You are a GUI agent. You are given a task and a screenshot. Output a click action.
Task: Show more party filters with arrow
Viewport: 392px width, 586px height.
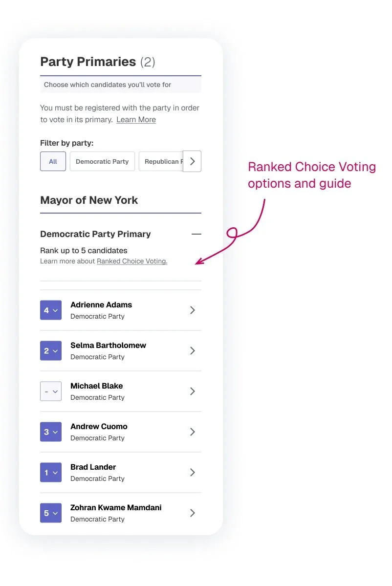[x=192, y=161]
